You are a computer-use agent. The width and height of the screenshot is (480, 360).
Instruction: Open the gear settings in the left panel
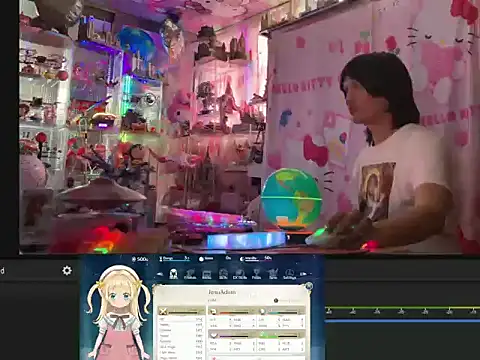pos(67,270)
